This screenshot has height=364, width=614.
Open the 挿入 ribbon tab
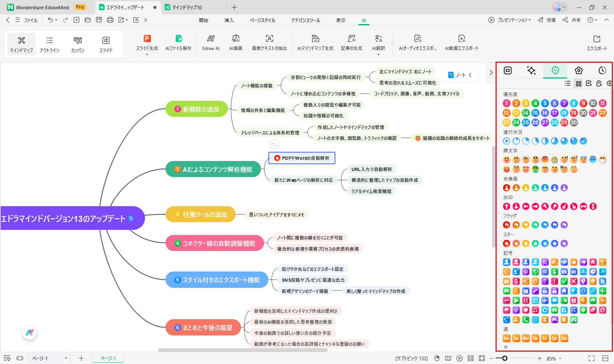(229, 20)
